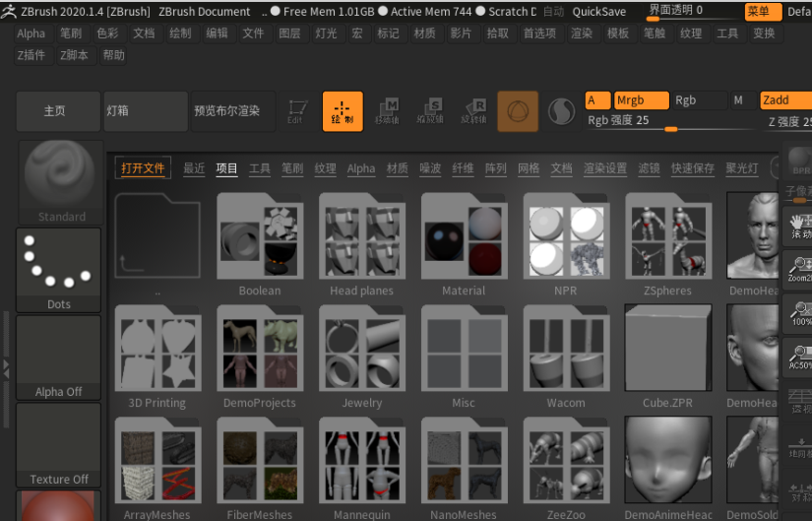Click the Zoom2D magnifier icon

click(799, 270)
